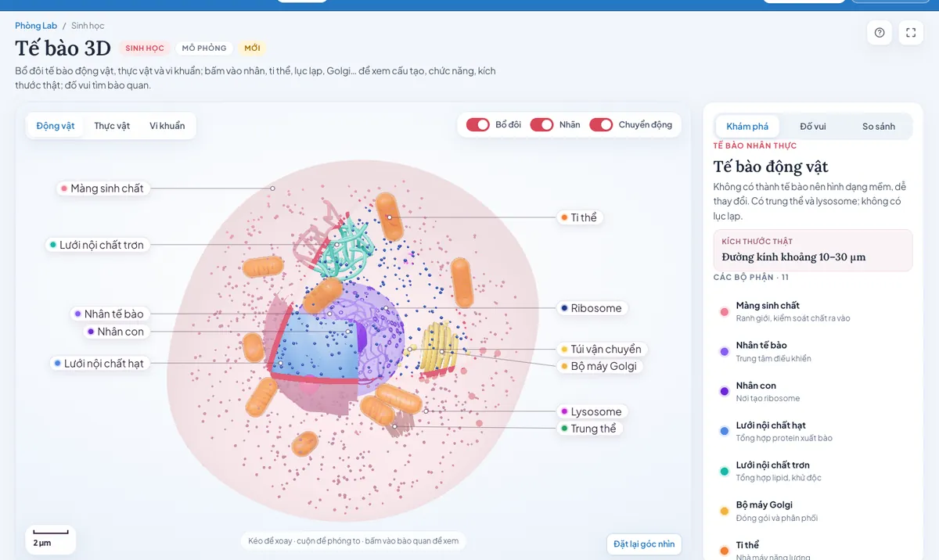Select the Lysosome label

[x=592, y=411]
